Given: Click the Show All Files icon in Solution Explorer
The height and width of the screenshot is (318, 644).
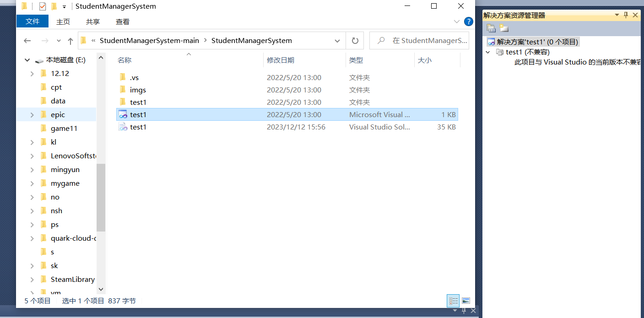Looking at the screenshot, I should click(503, 28).
